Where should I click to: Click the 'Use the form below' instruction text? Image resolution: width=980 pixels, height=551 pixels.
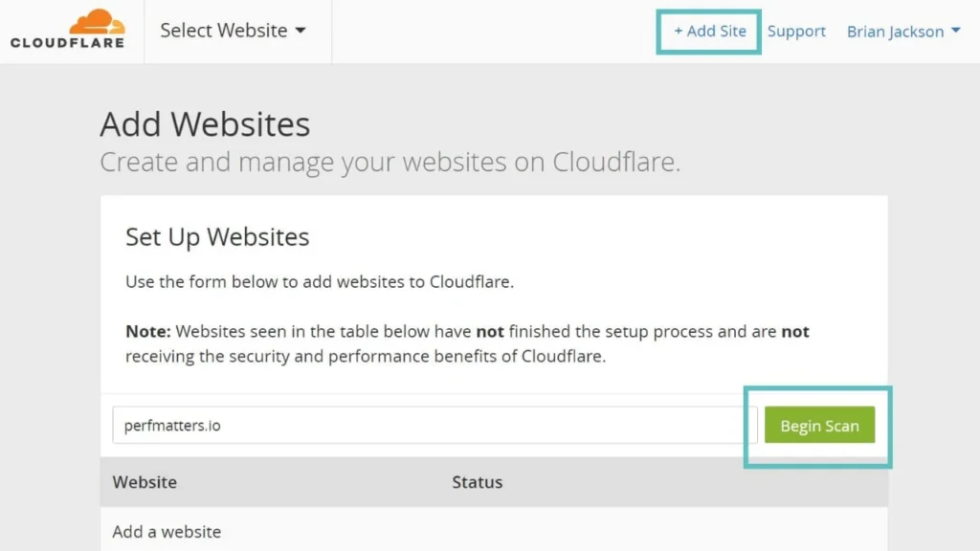click(x=320, y=282)
